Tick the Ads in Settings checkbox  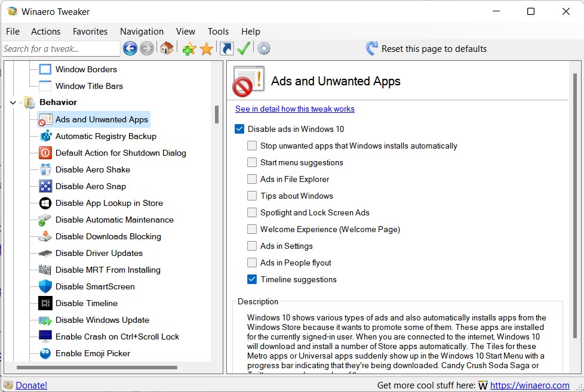click(252, 246)
